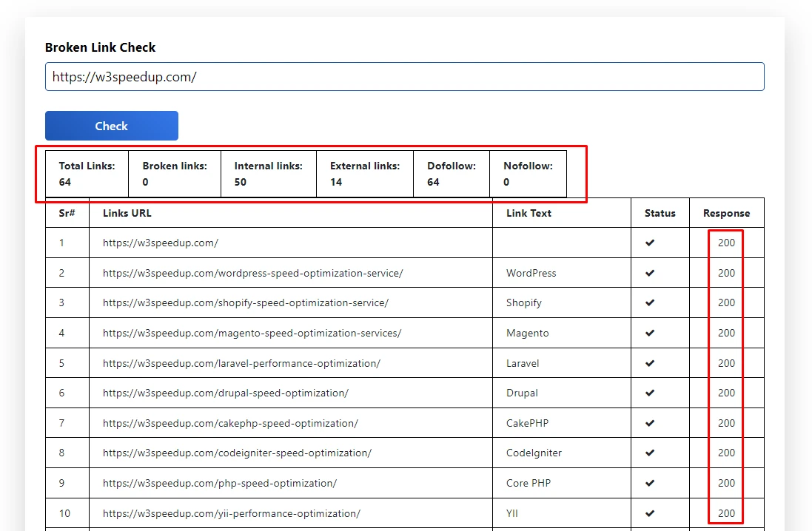The height and width of the screenshot is (531, 812).
Task: Click the Response column header
Action: click(727, 213)
